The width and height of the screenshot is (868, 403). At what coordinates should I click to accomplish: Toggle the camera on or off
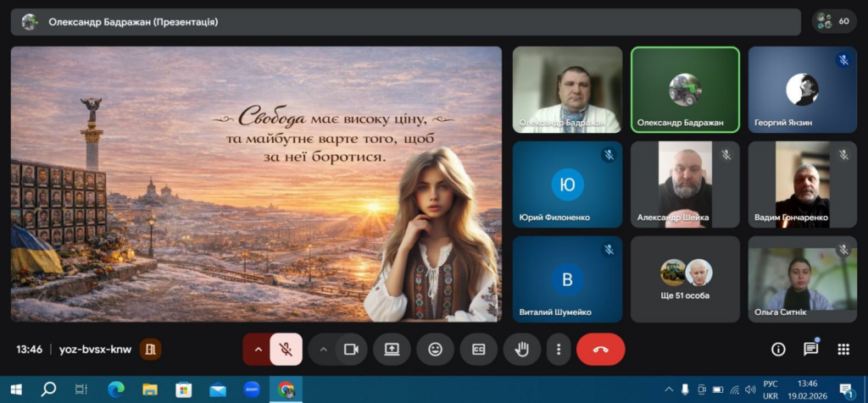(x=350, y=349)
